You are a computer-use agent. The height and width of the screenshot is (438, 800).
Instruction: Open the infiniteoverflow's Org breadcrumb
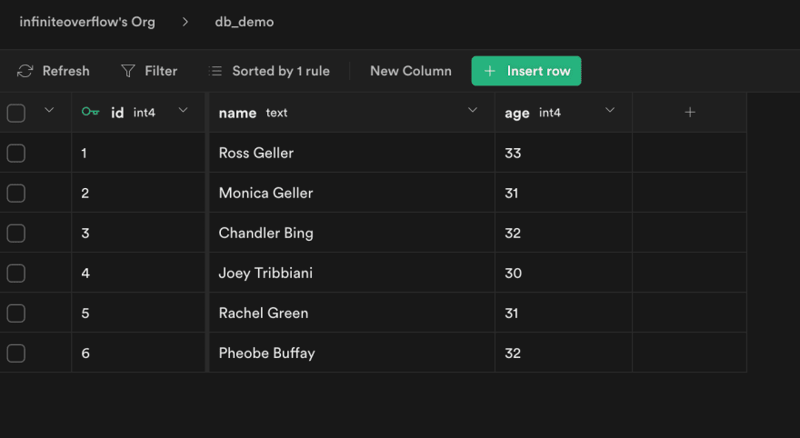pyautogui.click(x=87, y=22)
